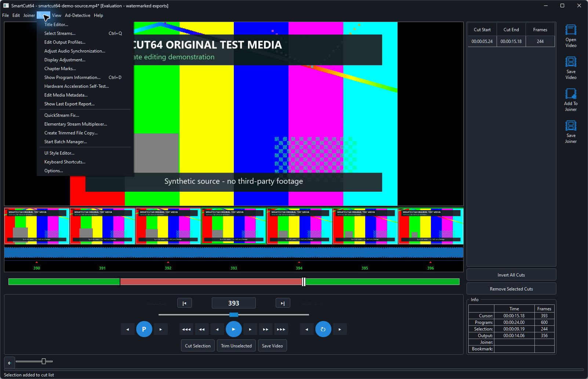Click the arrow left of P button
This screenshot has width=588, height=379.
pyautogui.click(x=128, y=329)
